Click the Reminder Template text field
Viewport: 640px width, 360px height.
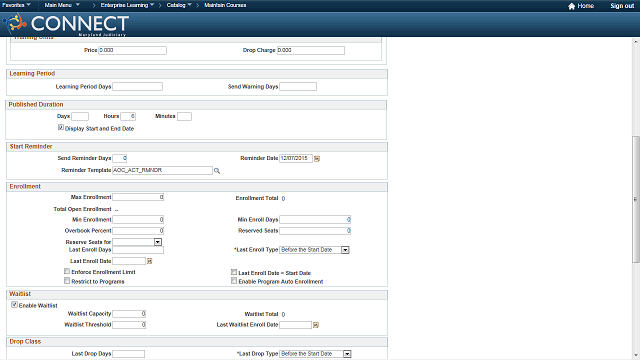pyautogui.click(x=162, y=170)
